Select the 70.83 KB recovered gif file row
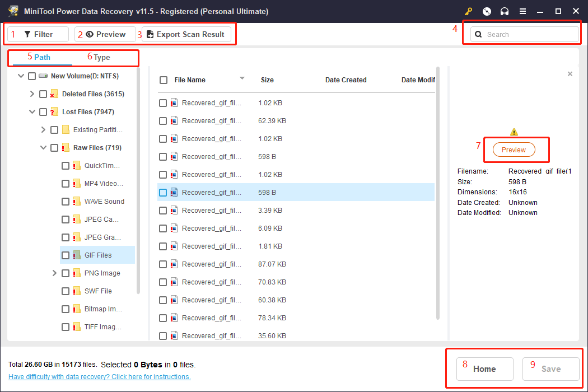Viewport: 588px width, 392px height. tap(296, 282)
